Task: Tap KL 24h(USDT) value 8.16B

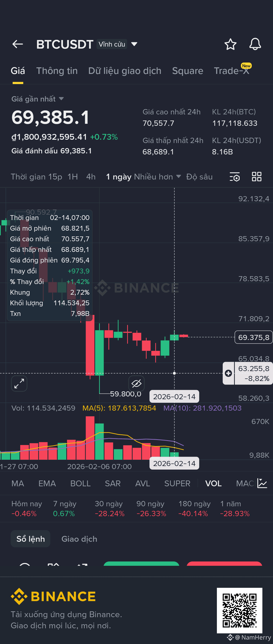Action: [222, 152]
